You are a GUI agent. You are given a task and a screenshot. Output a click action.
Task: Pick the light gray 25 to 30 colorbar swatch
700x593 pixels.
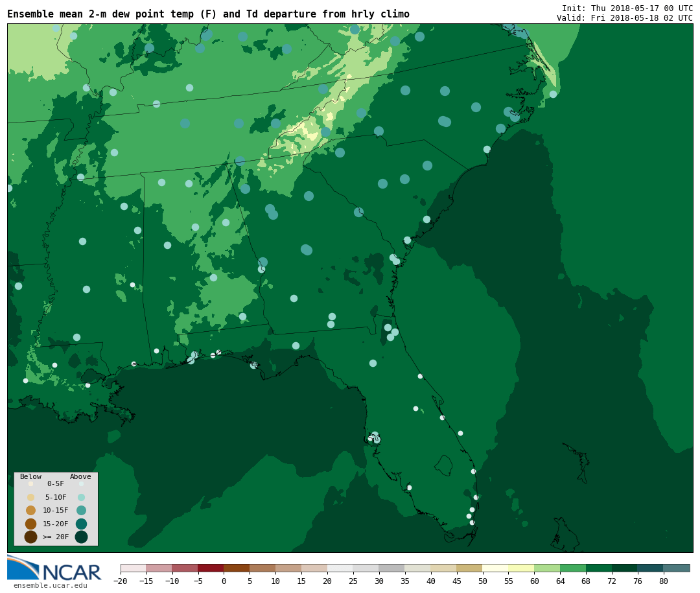tap(366, 568)
